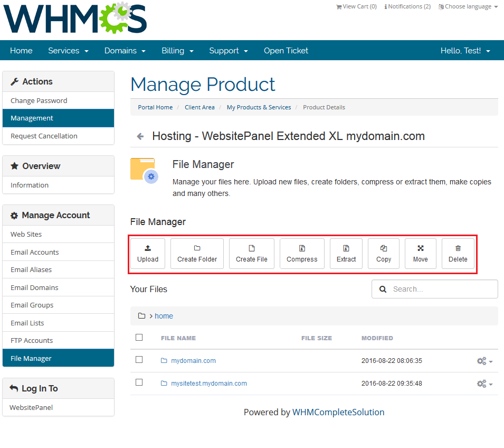Open Email Accounts in the sidebar
The width and height of the screenshot is (504, 448).
click(58, 252)
